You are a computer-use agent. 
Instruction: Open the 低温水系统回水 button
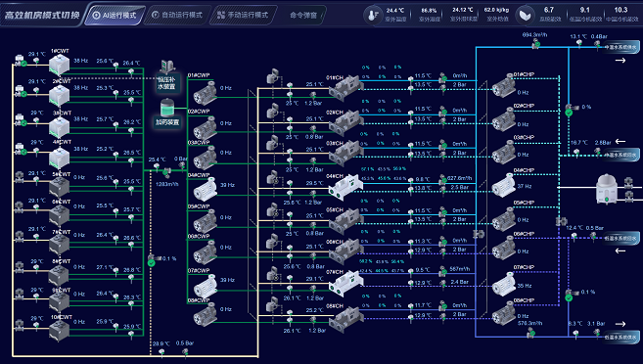click(621, 238)
